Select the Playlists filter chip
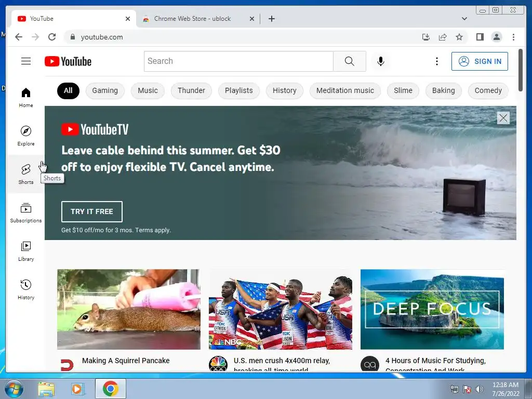532x399 pixels. coord(239,90)
